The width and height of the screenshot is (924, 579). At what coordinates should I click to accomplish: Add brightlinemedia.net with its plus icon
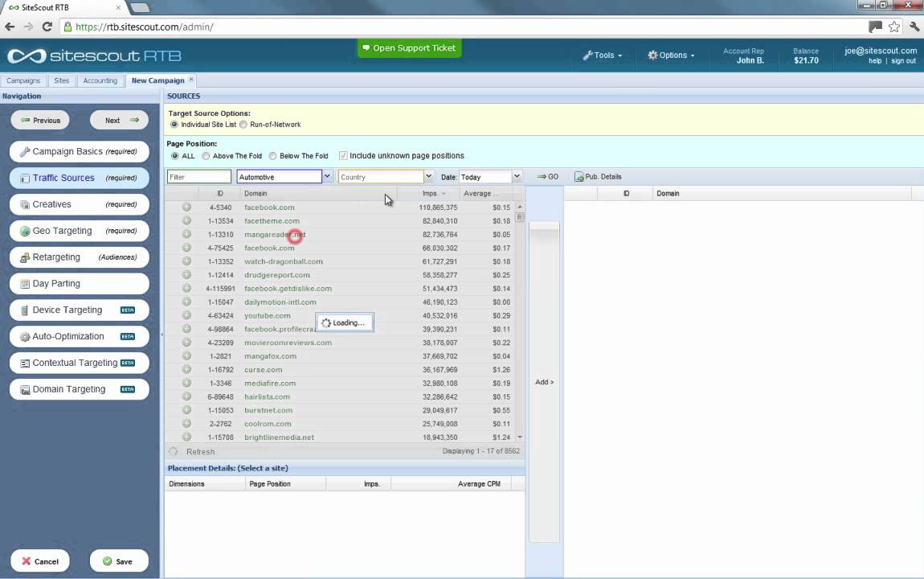click(x=186, y=437)
